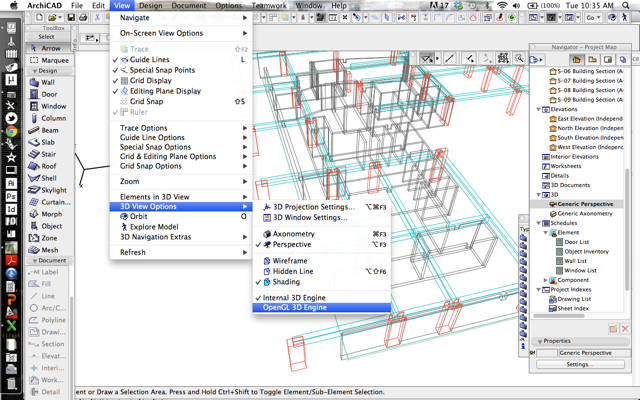Open Photoshop from the dock
The height and width of the screenshot is (400, 640).
coord(11,197)
